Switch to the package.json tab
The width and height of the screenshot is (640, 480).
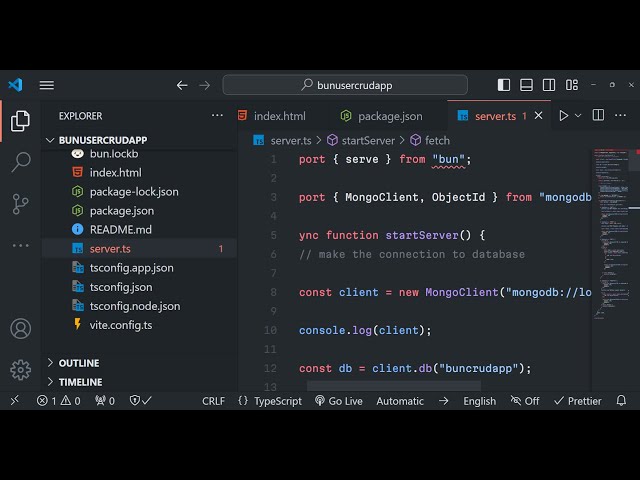[389, 116]
